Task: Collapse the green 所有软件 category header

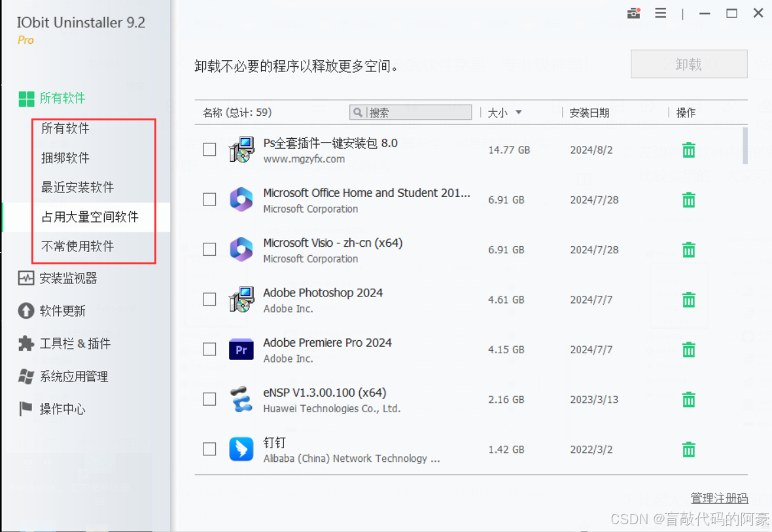Action: point(62,99)
